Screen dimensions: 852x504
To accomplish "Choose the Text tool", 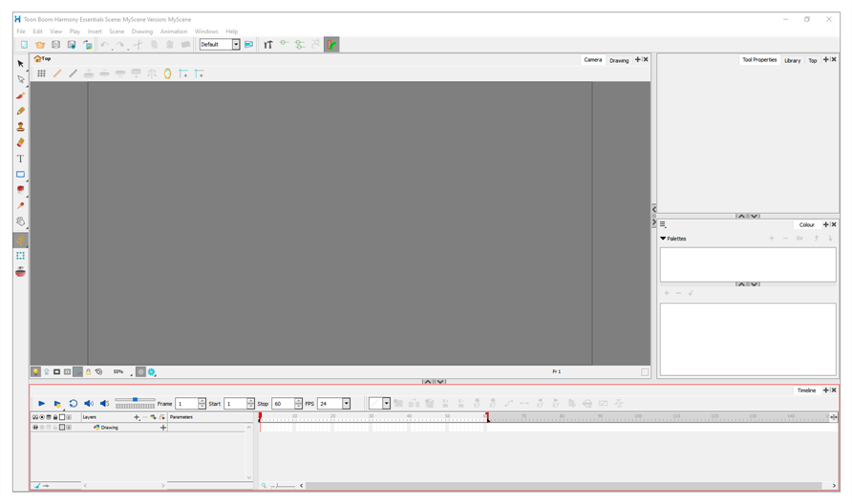I will click(x=20, y=159).
